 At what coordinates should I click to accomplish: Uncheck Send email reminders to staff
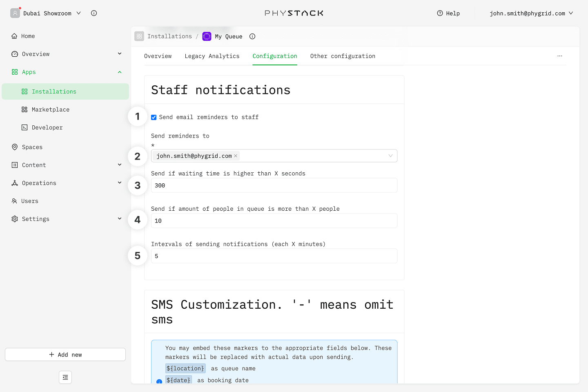pyautogui.click(x=154, y=117)
